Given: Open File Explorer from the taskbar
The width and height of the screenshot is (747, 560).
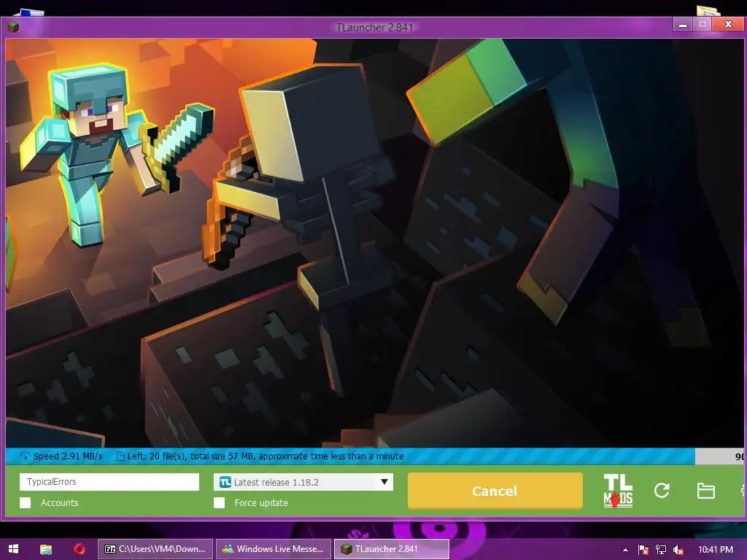Looking at the screenshot, I should coord(46,549).
